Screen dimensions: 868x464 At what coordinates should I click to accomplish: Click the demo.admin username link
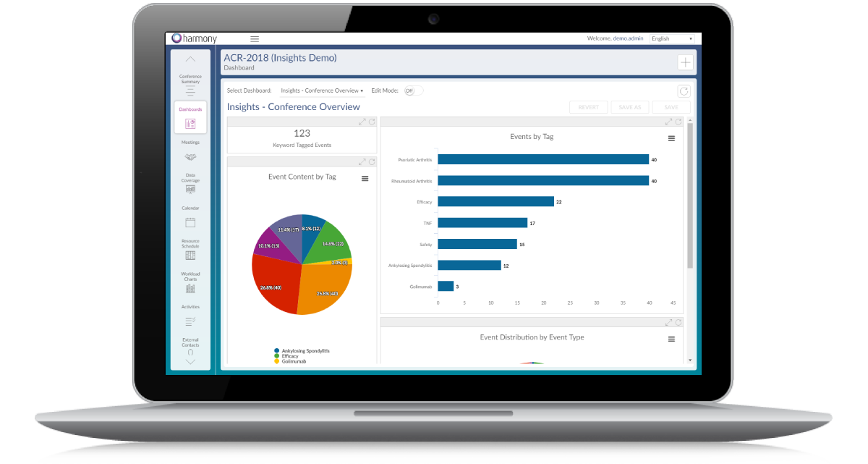pyautogui.click(x=630, y=39)
